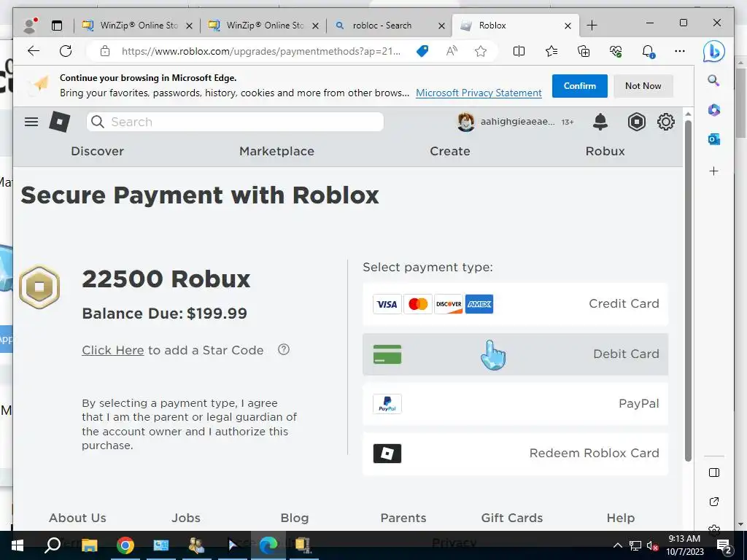Click the star code help question mark
747x560 pixels.
284,349
